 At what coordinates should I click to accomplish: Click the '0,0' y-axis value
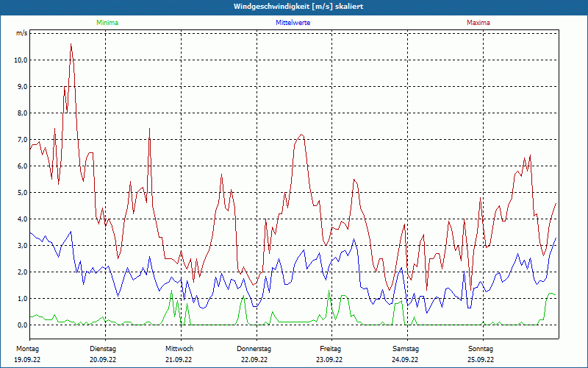22,325
